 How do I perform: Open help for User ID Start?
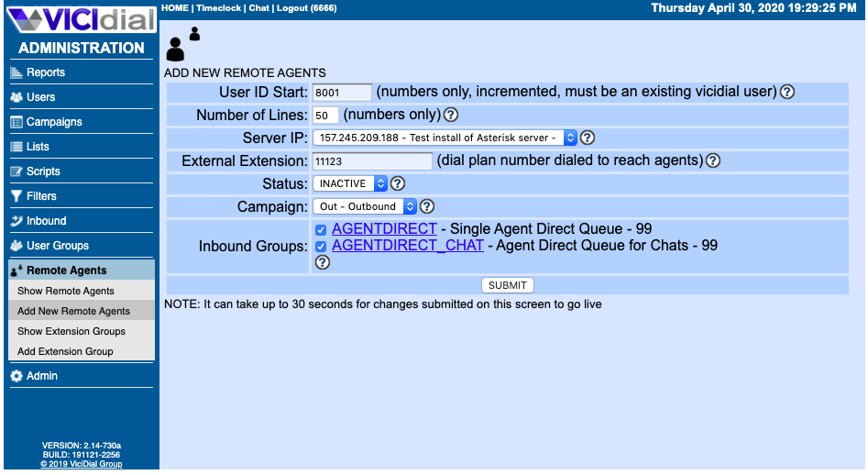click(787, 92)
